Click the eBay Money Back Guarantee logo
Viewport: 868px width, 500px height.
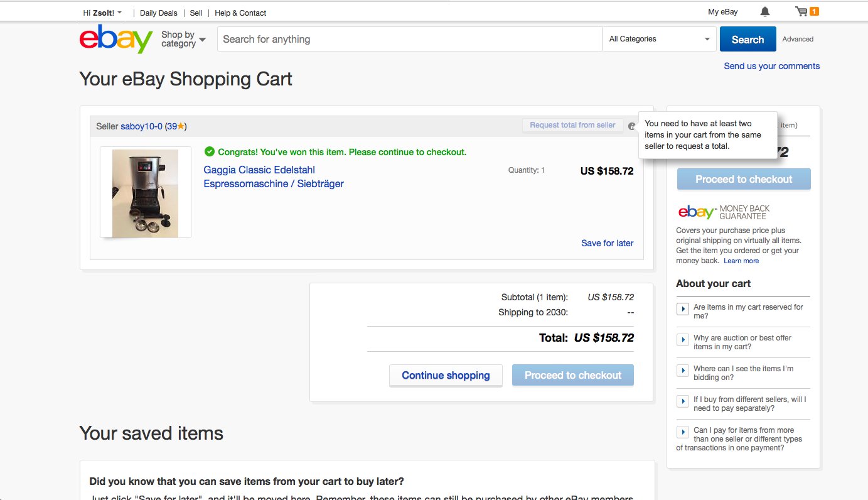pos(724,212)
